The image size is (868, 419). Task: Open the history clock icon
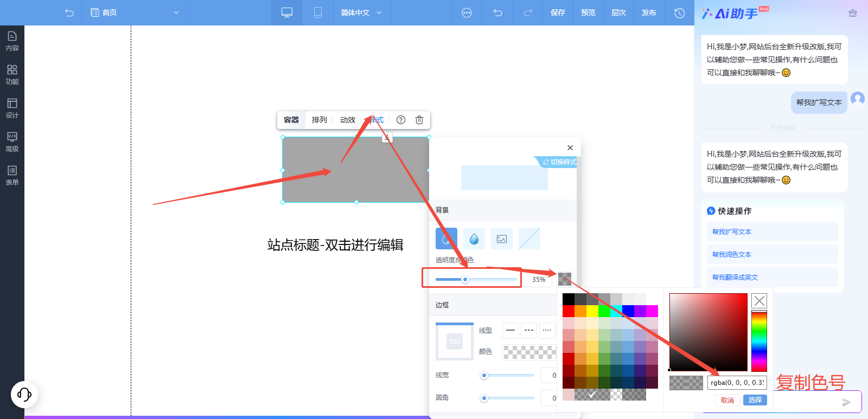click(x=679, y=12)
